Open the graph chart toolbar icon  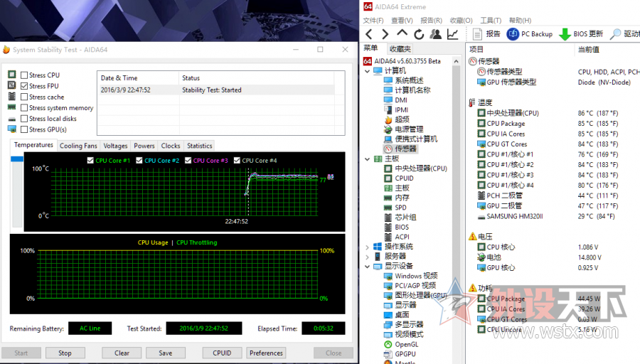453,34
